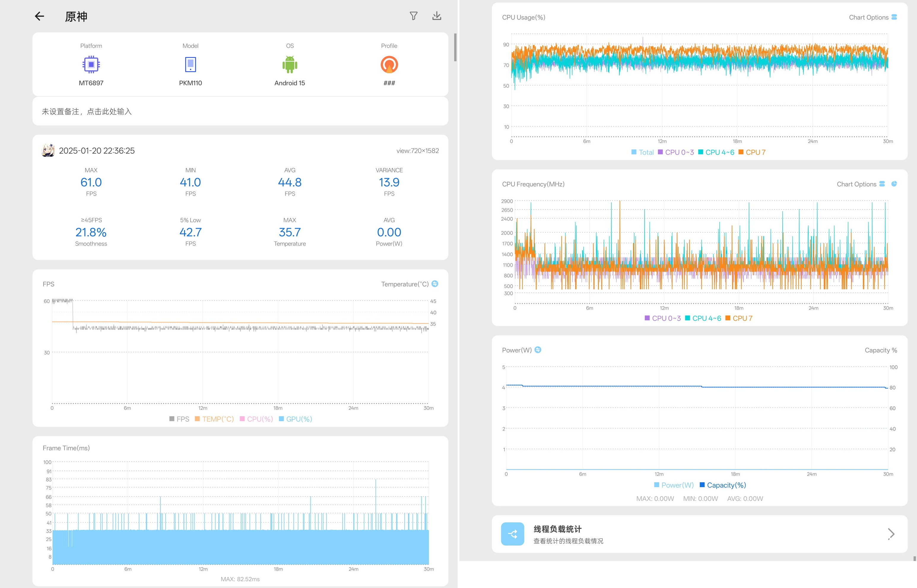Switch axis via Temperature(°C) swap icon
The image size is (917, 588).
tap(435, 284)
